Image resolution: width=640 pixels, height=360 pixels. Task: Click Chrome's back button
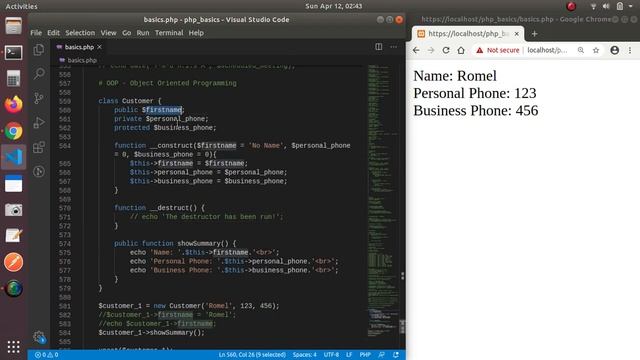coord(416,50)
